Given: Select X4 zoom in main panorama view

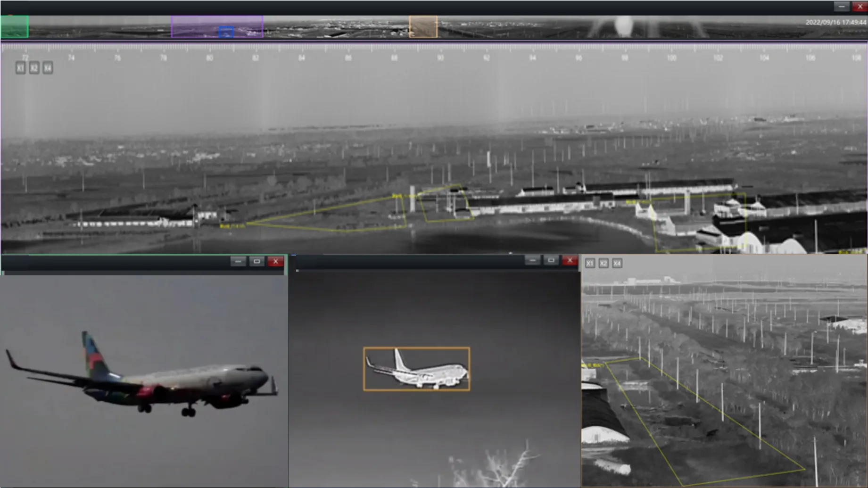Looking at the screenshot, I should pos(48,68).
